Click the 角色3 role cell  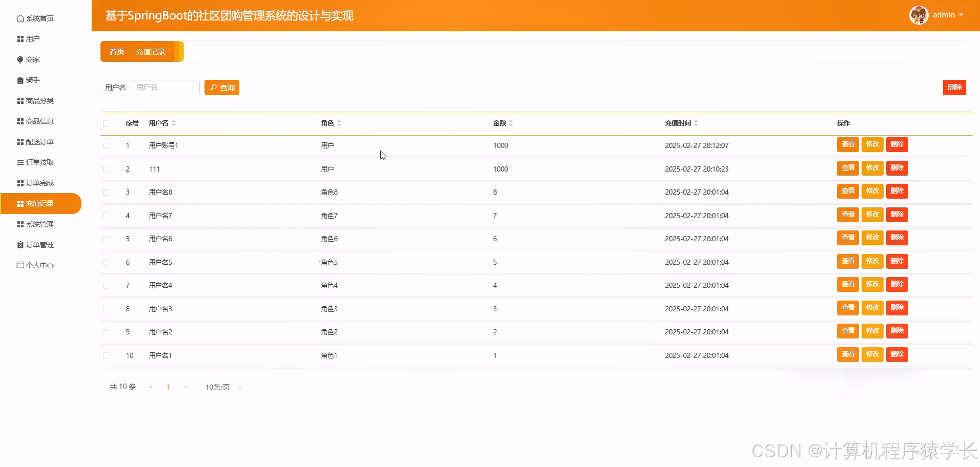(x=329, y=309)
